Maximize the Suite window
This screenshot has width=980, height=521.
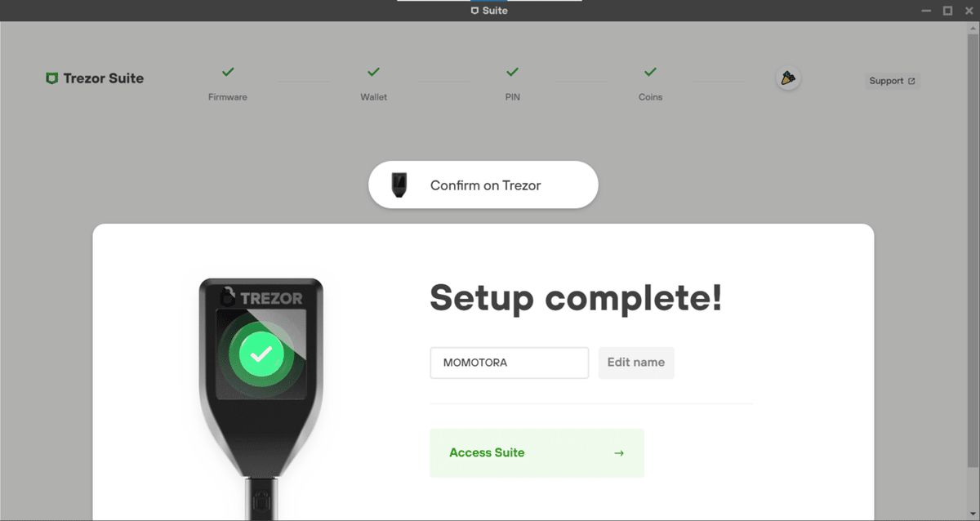pyautogui.click(x=947, y=11)
